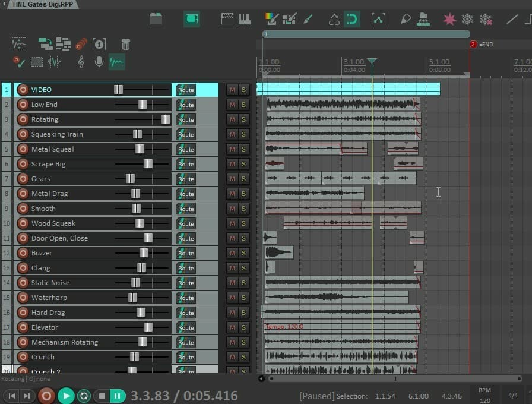Click the teal screen icon in toolbar
Image resolution: width=532 pixels, height=404 pixels.
(x=191, y=18)
